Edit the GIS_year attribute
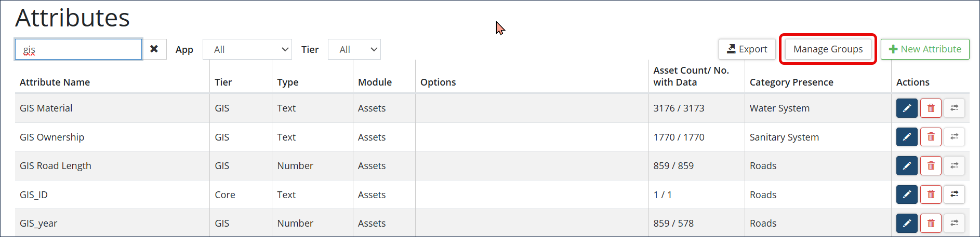The height and width of the screenshot is (237, 980). coord(907,224)
